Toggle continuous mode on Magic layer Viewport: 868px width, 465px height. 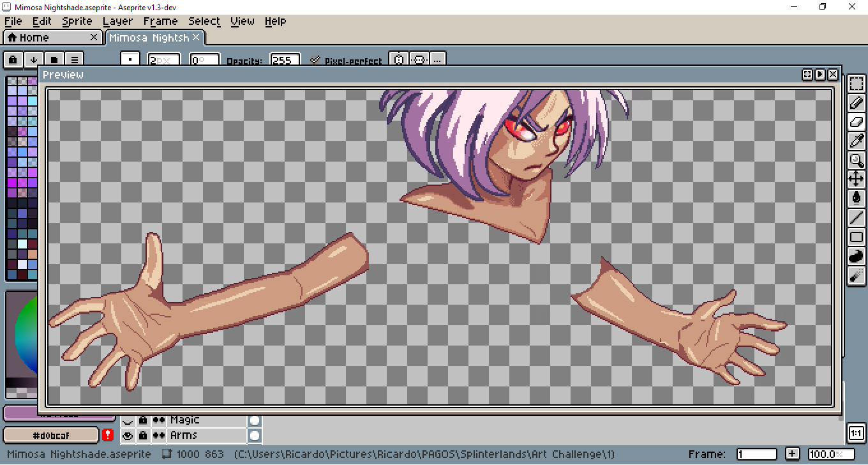click(158, 420)
